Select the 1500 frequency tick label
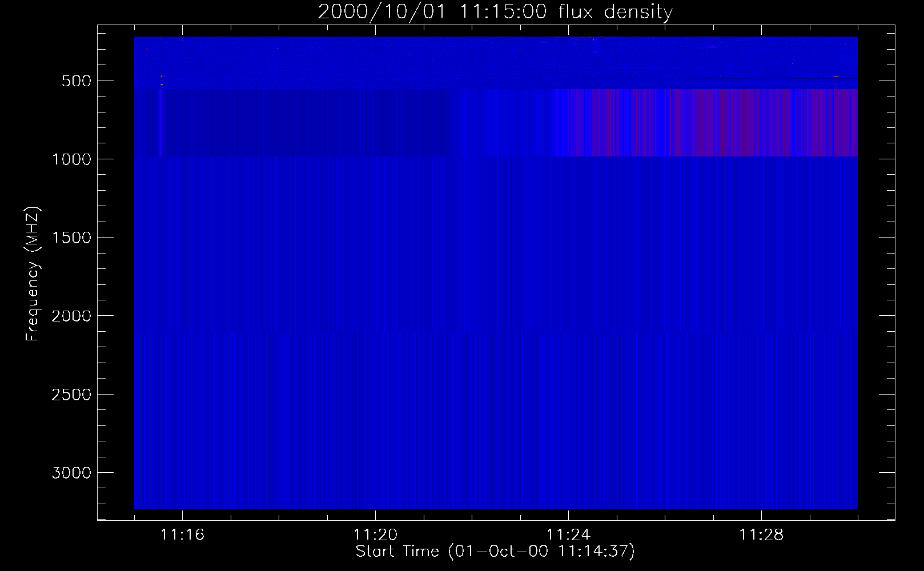 coord(71,238)
